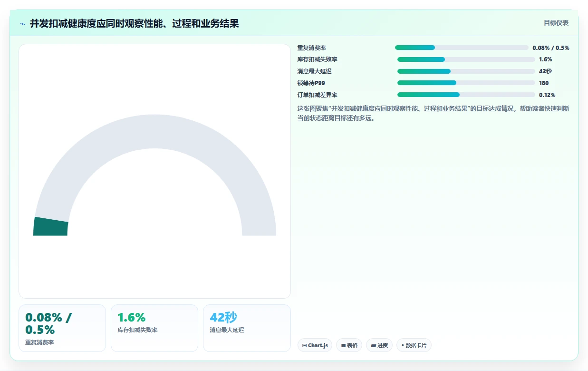Click the 进度 tag
This screenshot has width=588, height=371.
379,345
